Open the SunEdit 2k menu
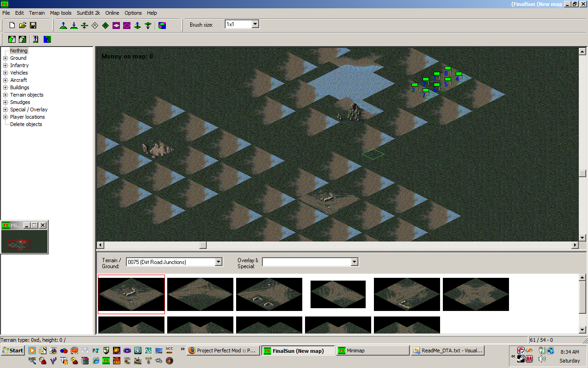 (88, 13)
